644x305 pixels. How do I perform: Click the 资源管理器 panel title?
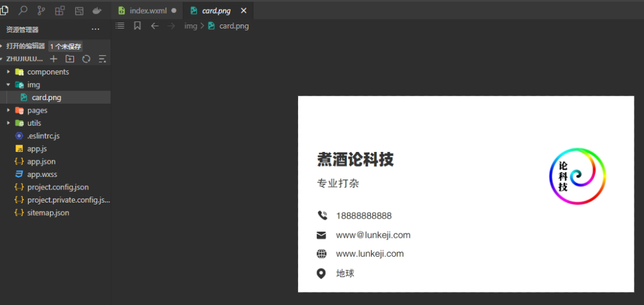[22, 30]
